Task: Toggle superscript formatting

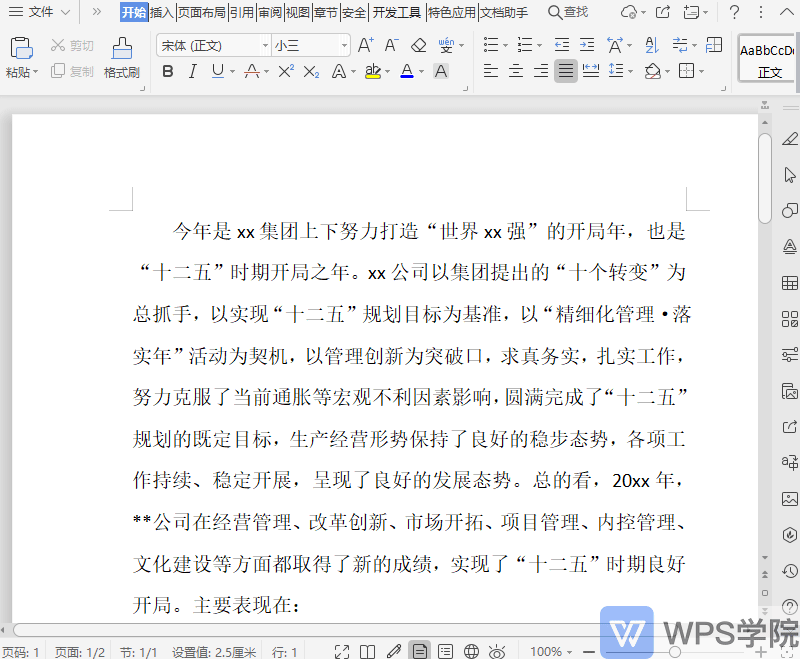Action: click(x=286, y=71)
